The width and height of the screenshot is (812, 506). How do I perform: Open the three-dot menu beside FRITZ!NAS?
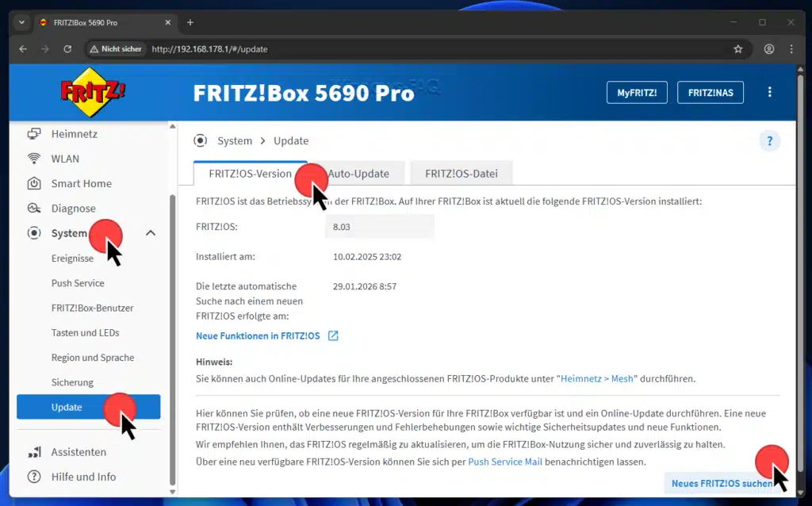[x=769, y=91]
